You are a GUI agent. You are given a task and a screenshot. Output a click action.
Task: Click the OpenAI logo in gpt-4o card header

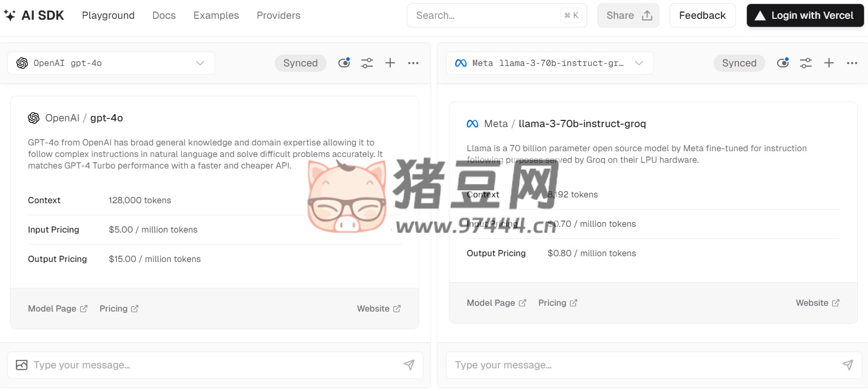(34, 118)
